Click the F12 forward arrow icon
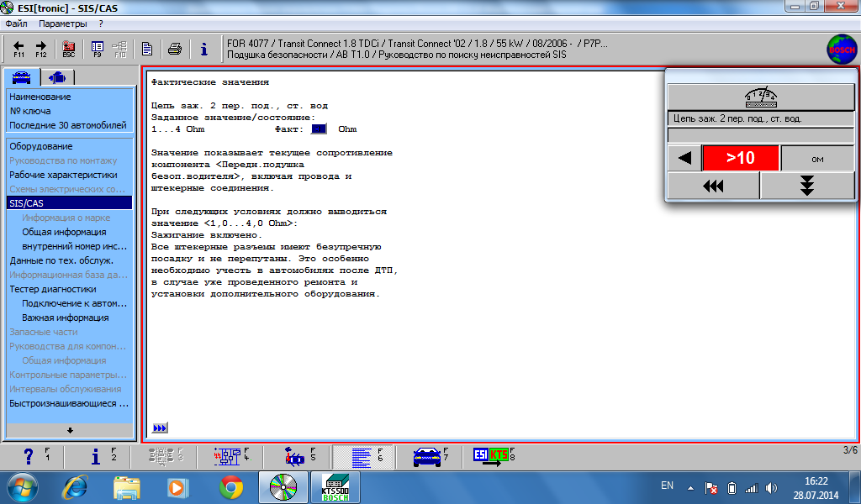The image size is (861, 504). point(41,49)
